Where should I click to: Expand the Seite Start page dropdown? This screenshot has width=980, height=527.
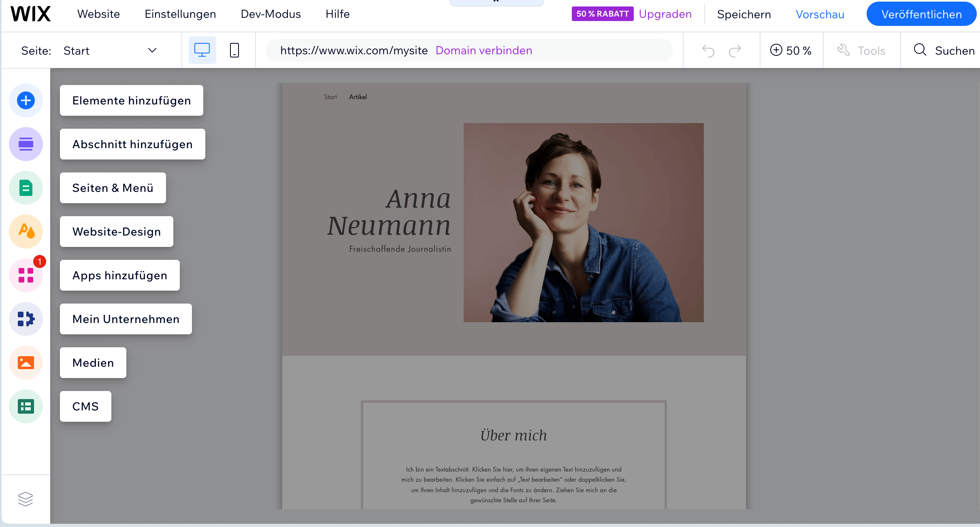tap(89, 51)
